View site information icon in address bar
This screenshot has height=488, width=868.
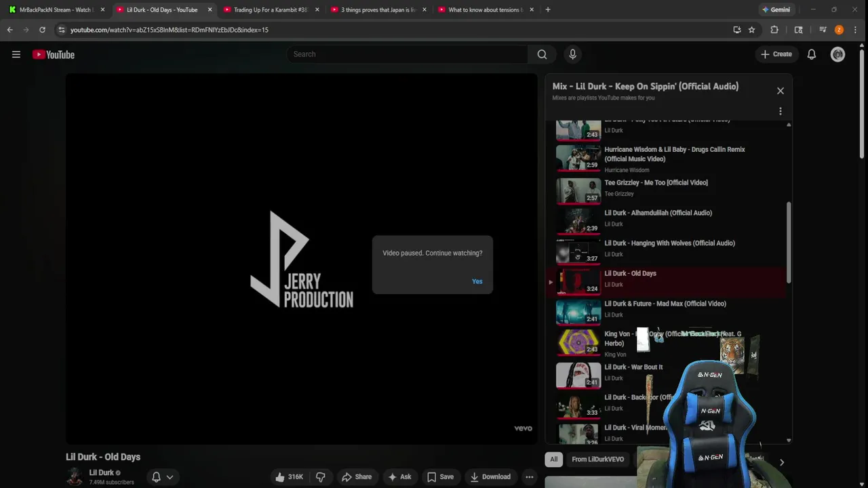61,30
